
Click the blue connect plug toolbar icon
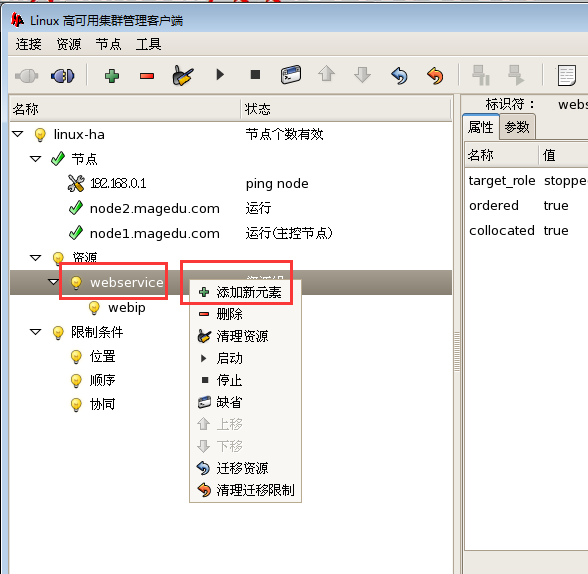point(62,76)
